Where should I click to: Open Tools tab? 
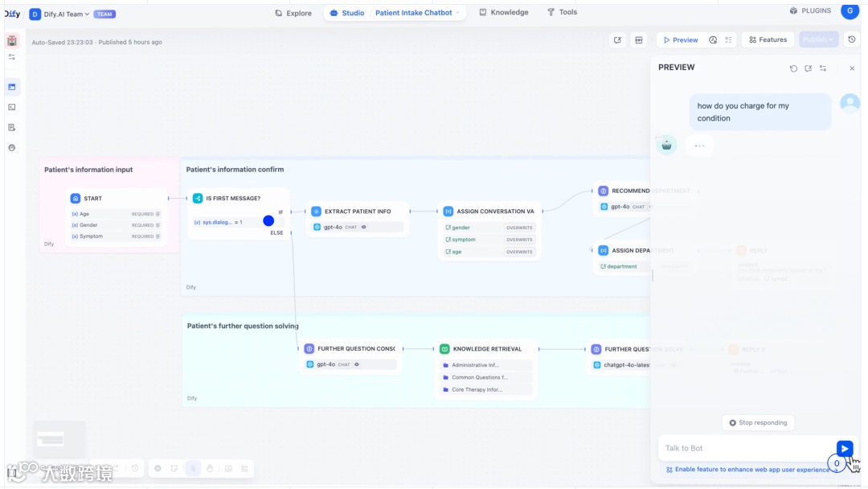(x=562, y=12)
